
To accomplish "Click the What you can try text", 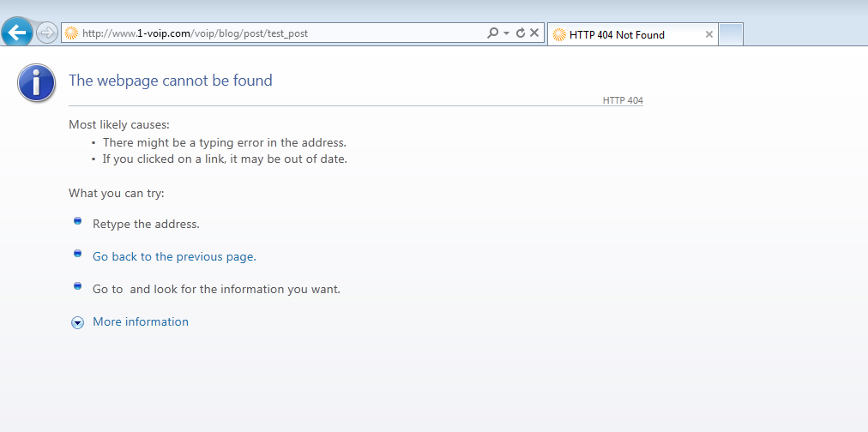I will (117, 194).
